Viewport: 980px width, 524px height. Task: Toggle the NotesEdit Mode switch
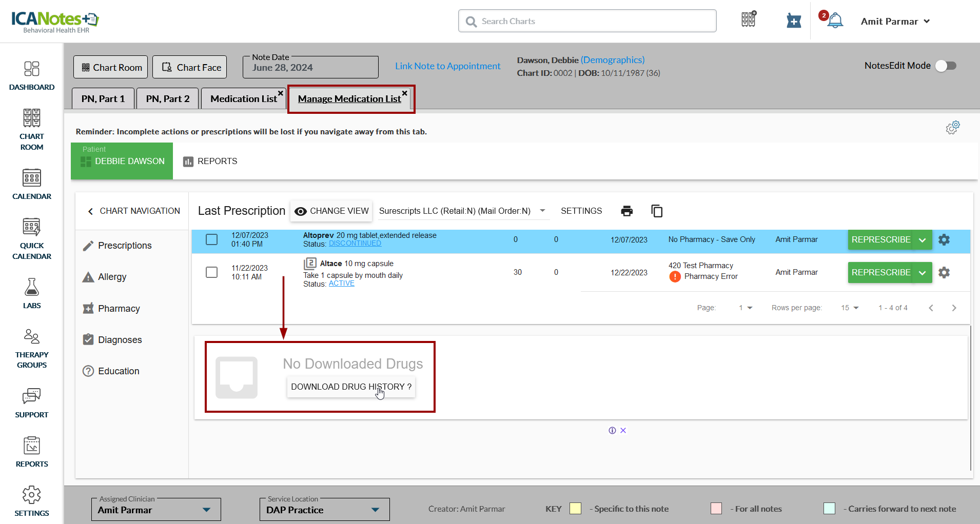pos(945,66)
